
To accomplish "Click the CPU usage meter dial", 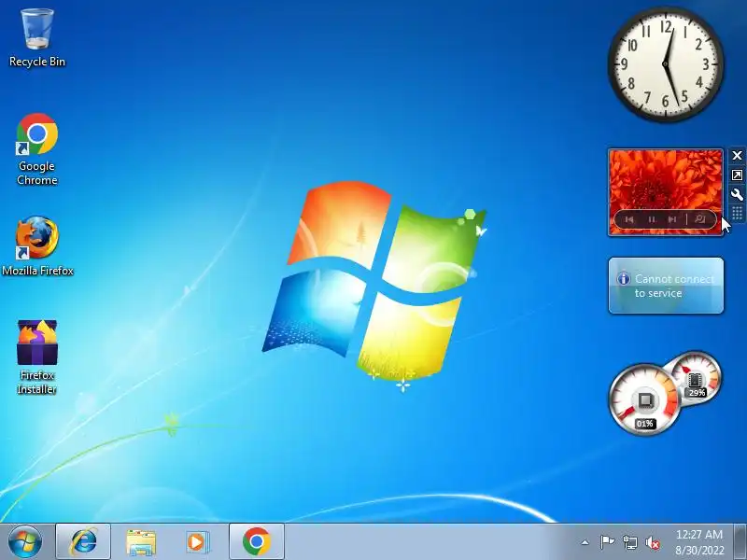I will pos(644,400).
